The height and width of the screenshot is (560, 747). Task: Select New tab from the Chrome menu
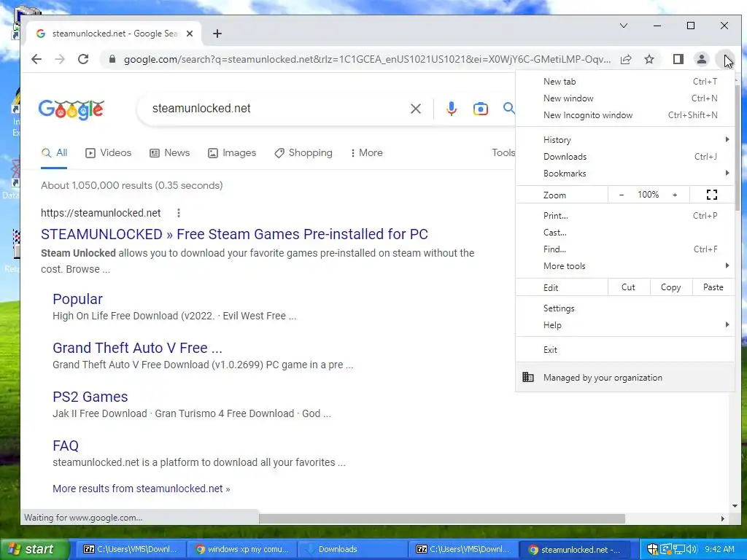click(625, 82)
